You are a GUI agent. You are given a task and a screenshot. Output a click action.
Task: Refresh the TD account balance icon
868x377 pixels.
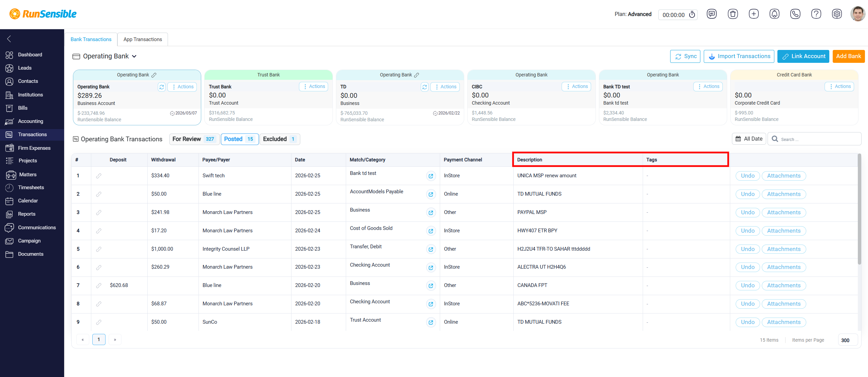(x=424, y=87)
